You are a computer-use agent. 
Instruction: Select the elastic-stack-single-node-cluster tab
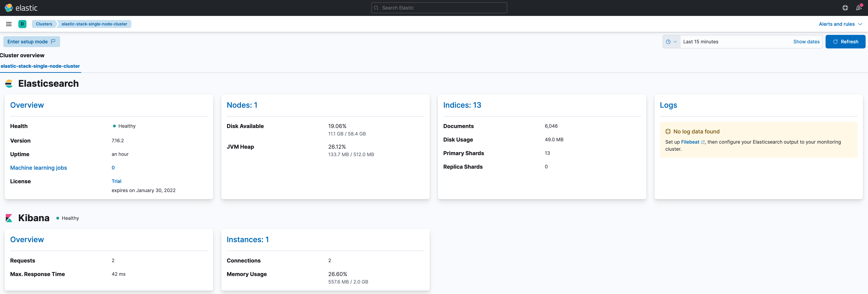point(40,66)
